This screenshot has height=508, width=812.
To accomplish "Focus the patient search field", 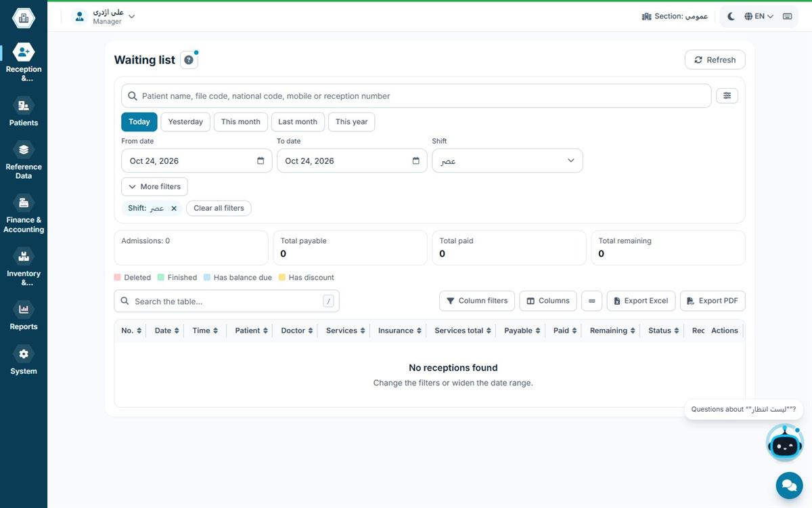I will (416, 96).
